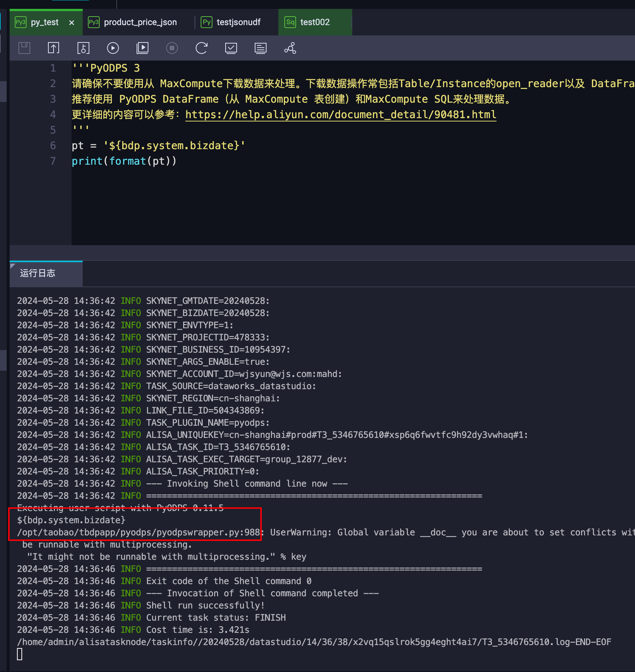Click the SKYNET_ACCOUNT_ID log entry
The width and height of the screenshot is (635, 672).
point(179,374)
